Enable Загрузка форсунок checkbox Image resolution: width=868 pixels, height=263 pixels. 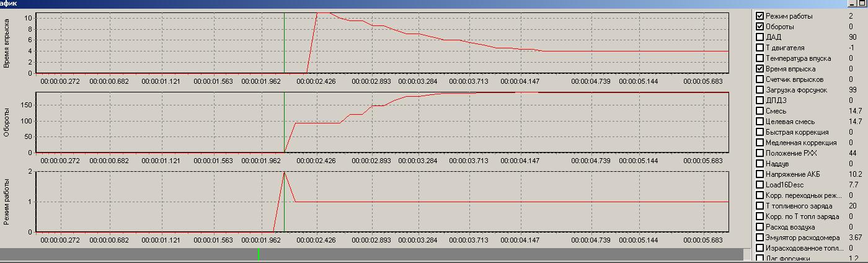[760, 90]
